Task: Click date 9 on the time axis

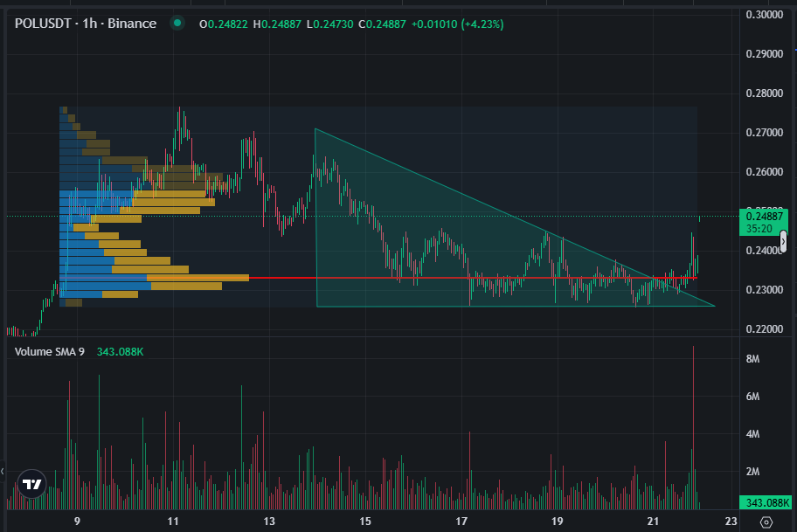Action: coord(77,522)
